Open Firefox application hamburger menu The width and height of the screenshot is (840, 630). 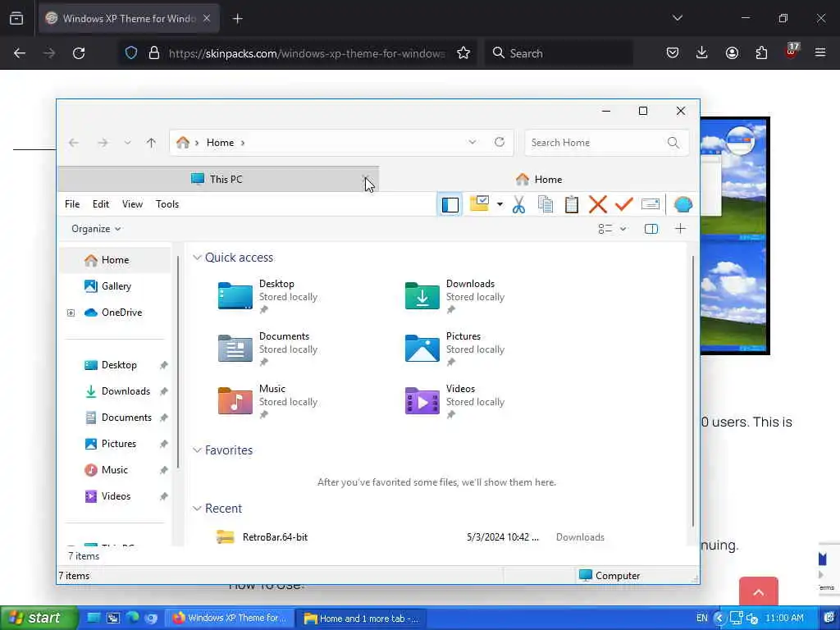(820, 52)
